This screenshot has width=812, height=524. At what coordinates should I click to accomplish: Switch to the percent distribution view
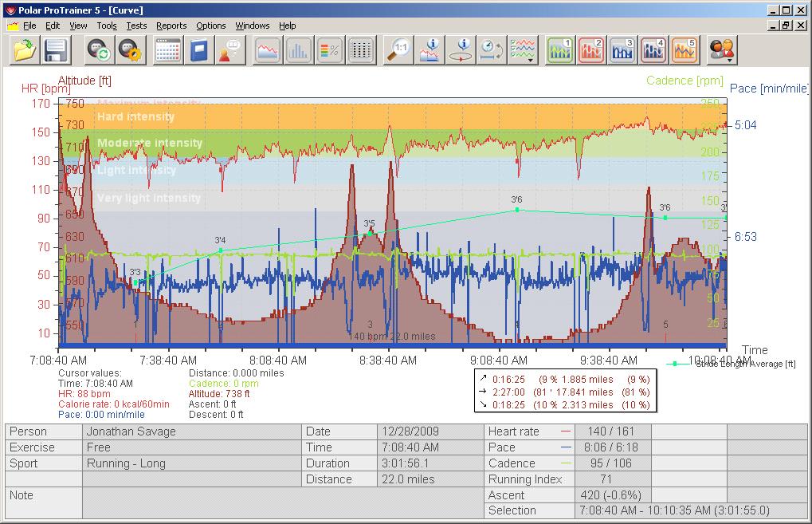click(x=329, y=50)
